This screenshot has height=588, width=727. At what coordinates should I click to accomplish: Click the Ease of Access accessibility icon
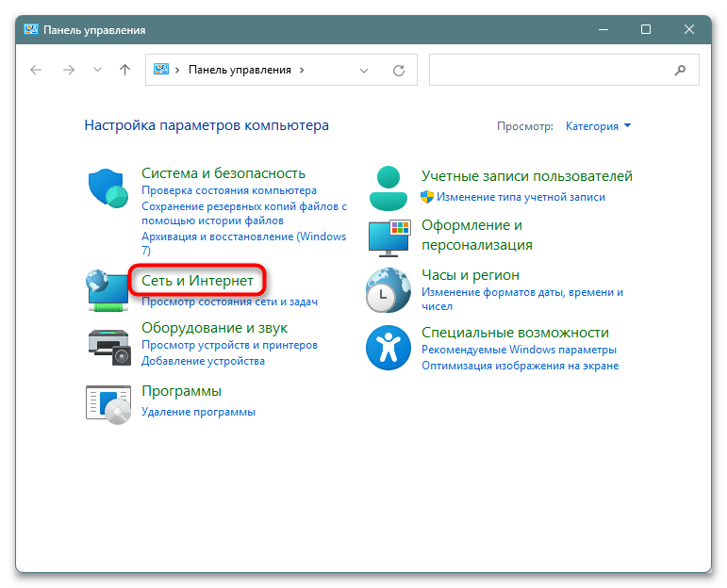pyautogui.click(x=388, y=348)
